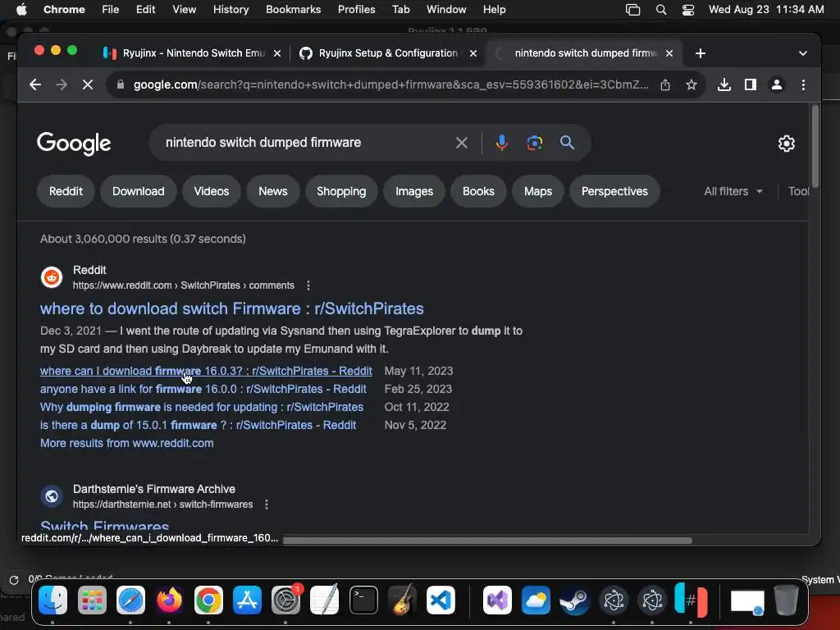Open 'where to download switch Firmware' result
Image resolution: width=840 pixels, height=630 pixels.
[231, 308]
